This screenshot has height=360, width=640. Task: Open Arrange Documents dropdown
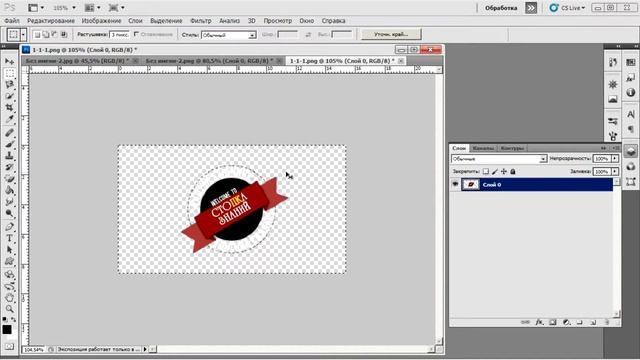coord(92,8)
